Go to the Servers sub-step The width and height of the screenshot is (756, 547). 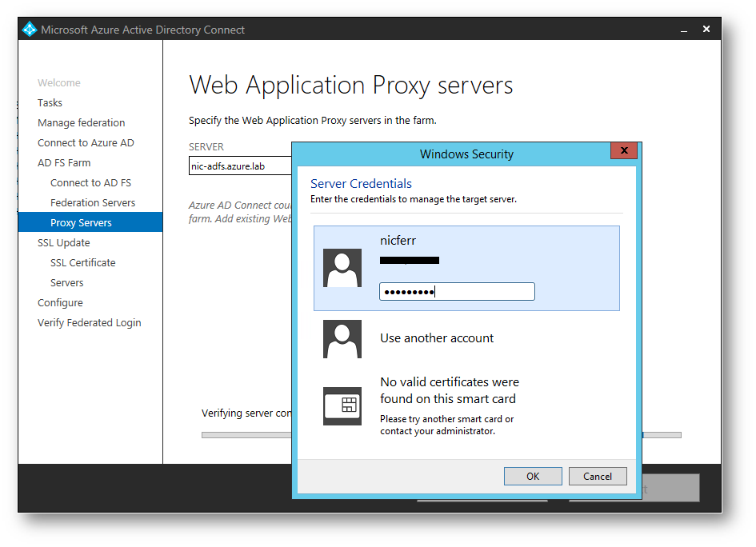tap(66, 283)
